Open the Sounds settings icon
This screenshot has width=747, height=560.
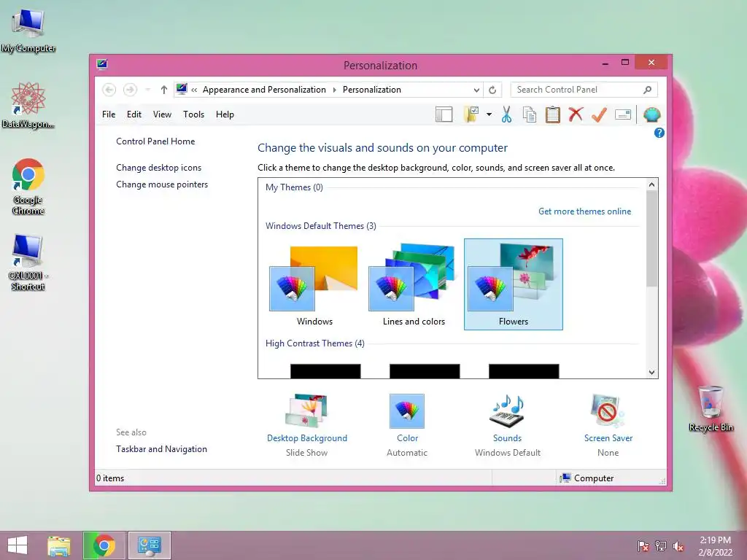point(507,411)
